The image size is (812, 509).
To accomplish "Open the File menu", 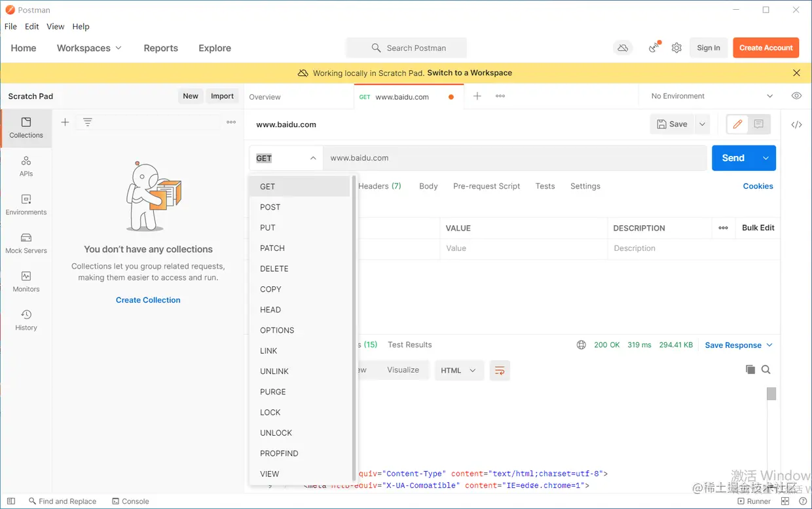I will pos(10,27).
